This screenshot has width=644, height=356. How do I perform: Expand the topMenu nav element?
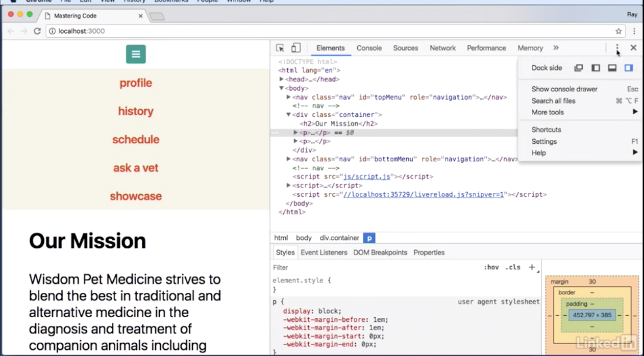pyautogui.click(x=288, y=97)
